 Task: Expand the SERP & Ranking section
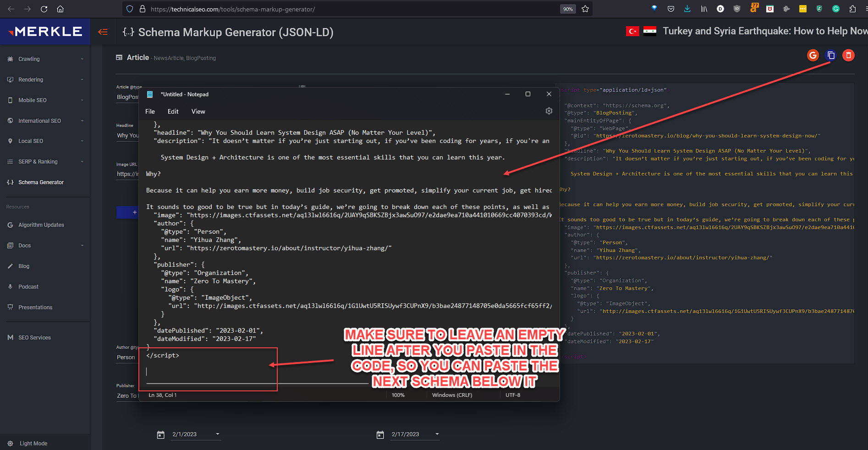click(x=45, y=161)
